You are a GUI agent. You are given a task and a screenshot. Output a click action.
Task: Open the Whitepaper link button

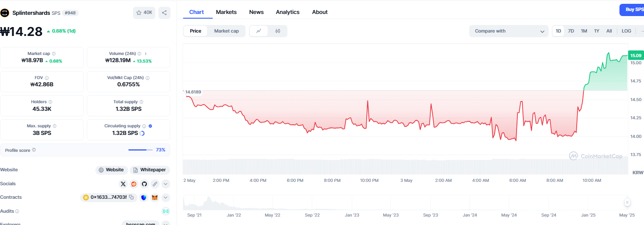pyautogui.click(x=150, y=170)
